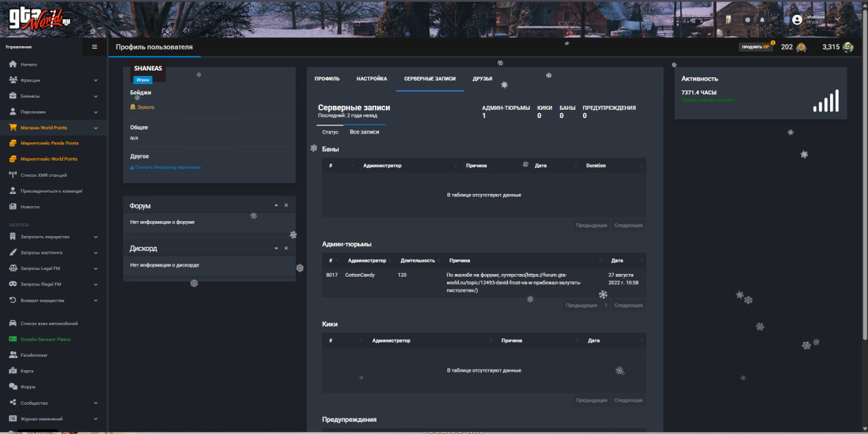Click the GTA World logo
This screenshot has height=434, width=868.
(x=39, y=19)
